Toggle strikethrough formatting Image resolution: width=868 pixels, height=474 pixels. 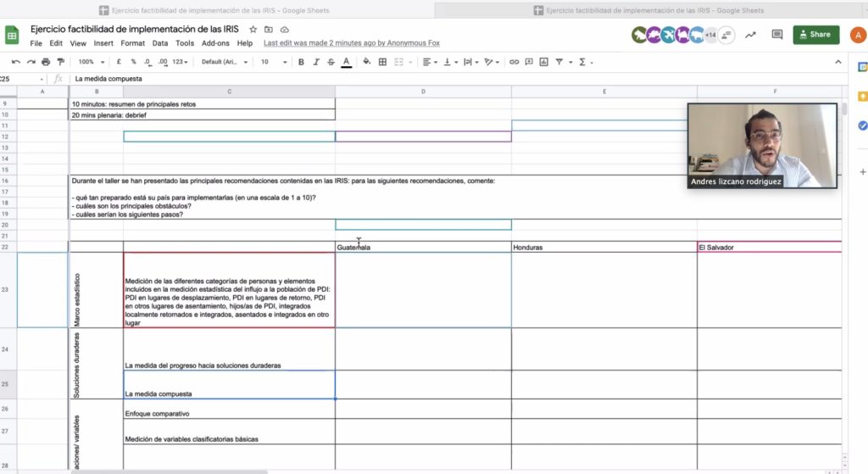pos(331,62)
